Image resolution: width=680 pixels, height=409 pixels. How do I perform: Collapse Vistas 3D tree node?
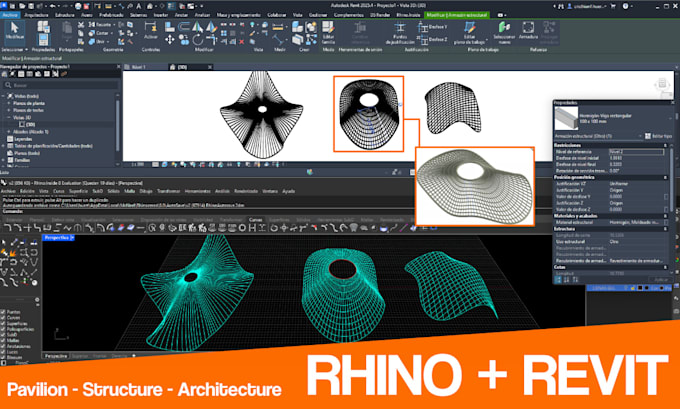coord(8,117)
